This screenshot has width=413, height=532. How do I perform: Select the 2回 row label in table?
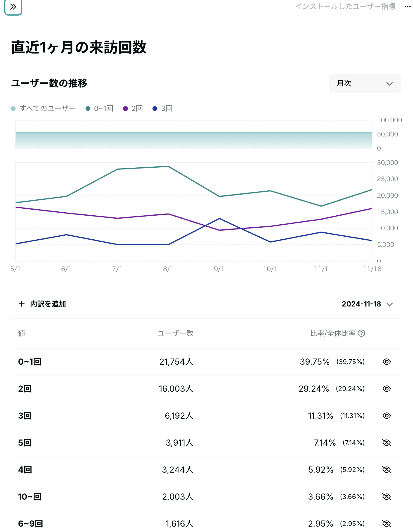pyautogui.click(x=25, y=389)
